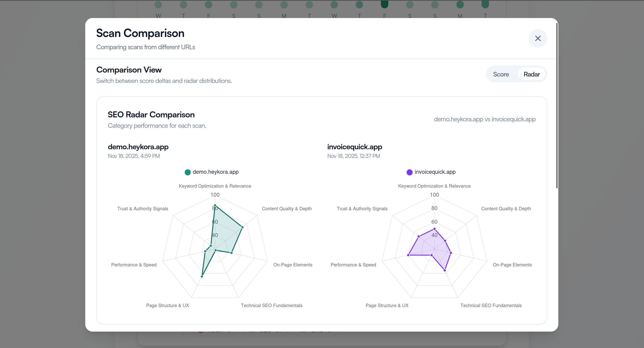
Task: Select the Radar view toggle
Action: coord(532,74)
